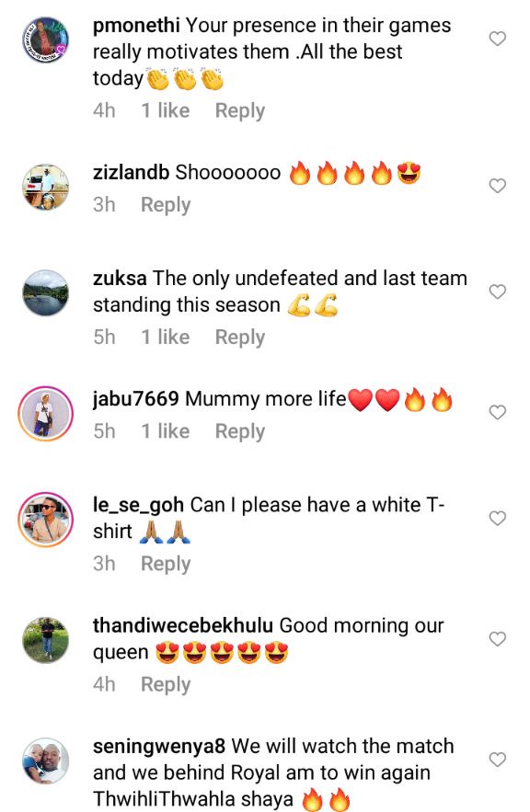
Task: View likes on jabu7669's comment
Action: point(166,431)
